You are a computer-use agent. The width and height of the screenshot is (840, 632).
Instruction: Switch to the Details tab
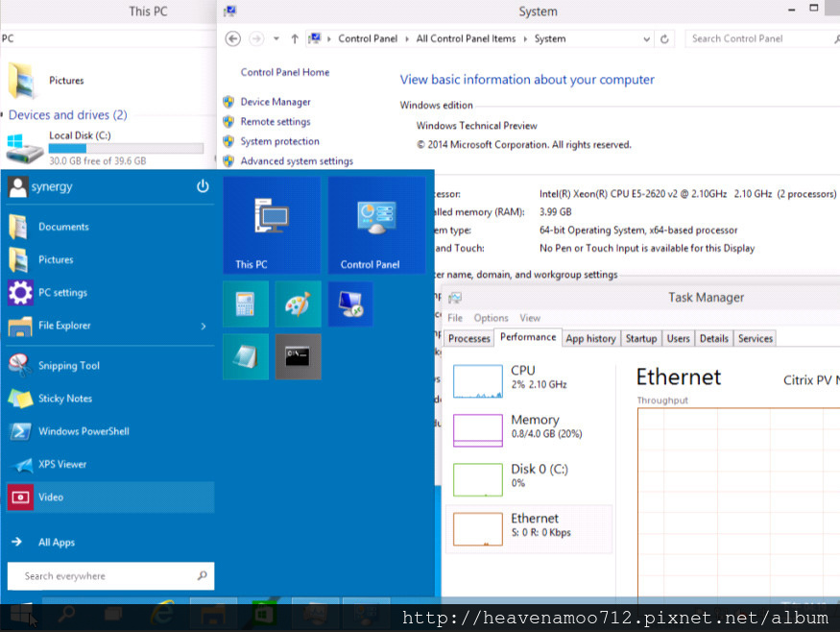pyautogui.click(x=713, y=338)
